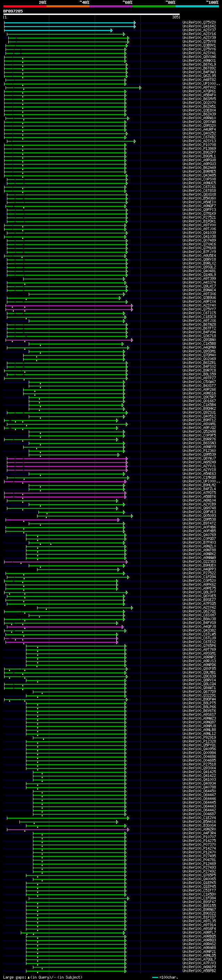This screenshot has width=222, height=980.
Task: Click the UniRef100_A2SY42 label
Action: pyautogui.click(x=199, y=608)
